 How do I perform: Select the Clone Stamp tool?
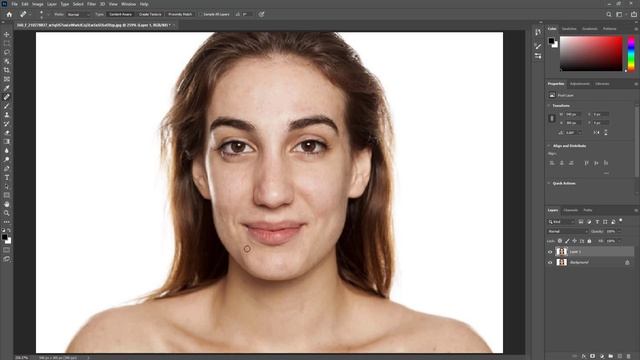click(7, 115)
